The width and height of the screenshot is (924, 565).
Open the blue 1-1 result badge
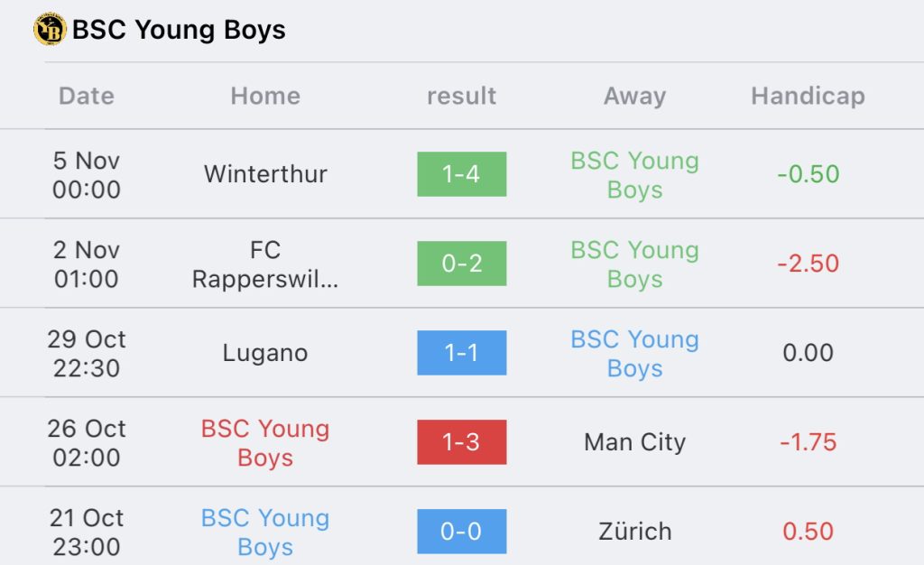pos(461,353)
